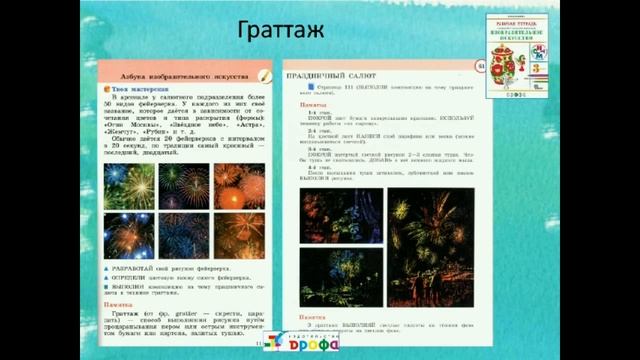Click the "2-й этап" step label
Screen dimensions: 640x360
click(320, 131)
